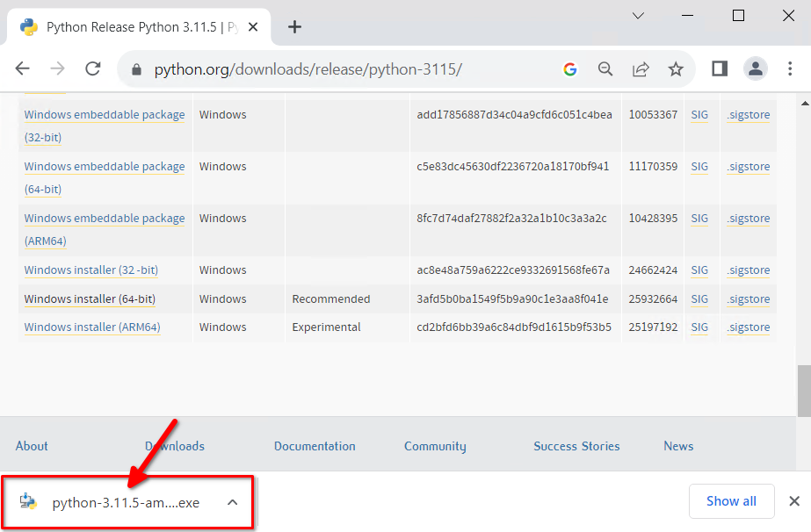Viewport: 811px width, 532px height.
Task: Click the scrollbar up arrow
Action: click(x=805, y=104)
